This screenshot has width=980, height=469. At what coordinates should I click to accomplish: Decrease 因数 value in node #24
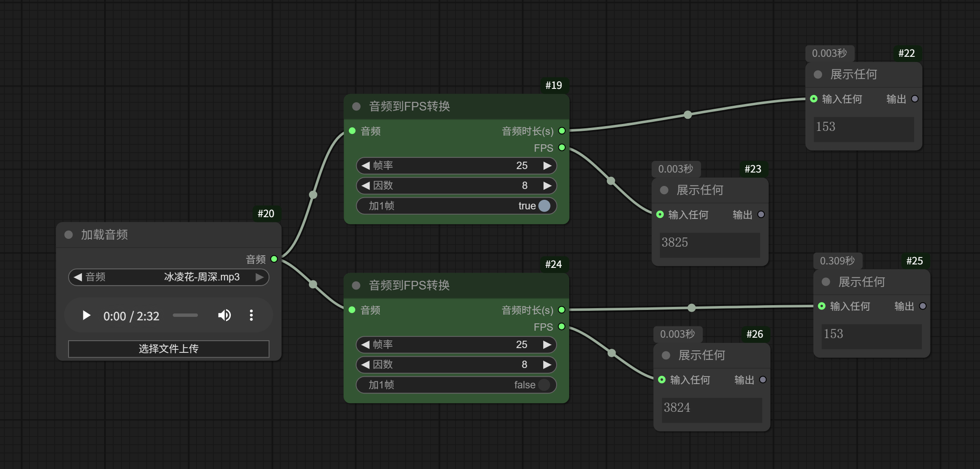click(366, 365)
